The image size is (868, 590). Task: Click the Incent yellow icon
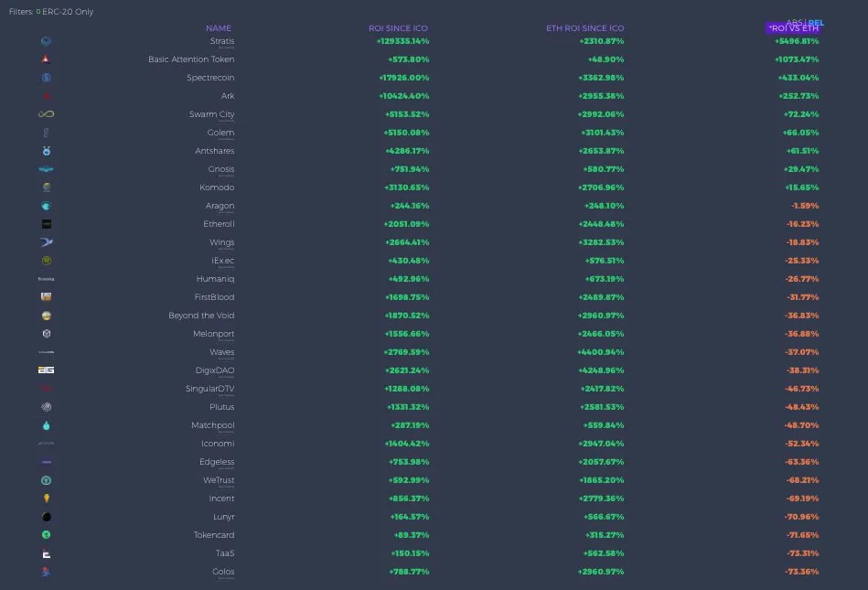coord(47,499)
